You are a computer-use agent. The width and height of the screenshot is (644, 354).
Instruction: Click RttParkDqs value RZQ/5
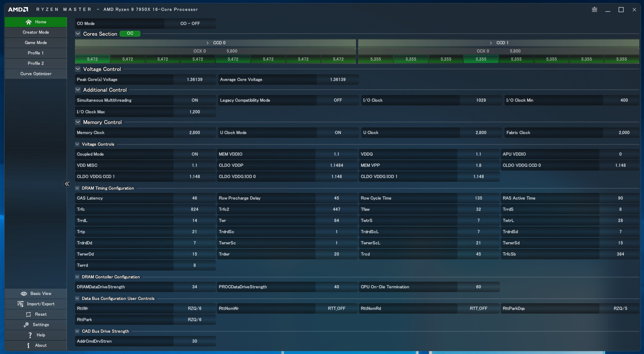[x=619, y=309]
